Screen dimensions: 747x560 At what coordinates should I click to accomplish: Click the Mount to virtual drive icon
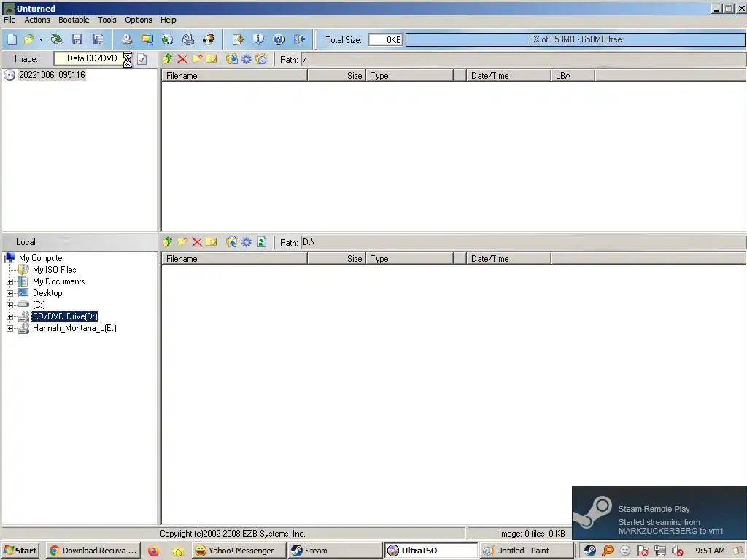pos(188,39)
